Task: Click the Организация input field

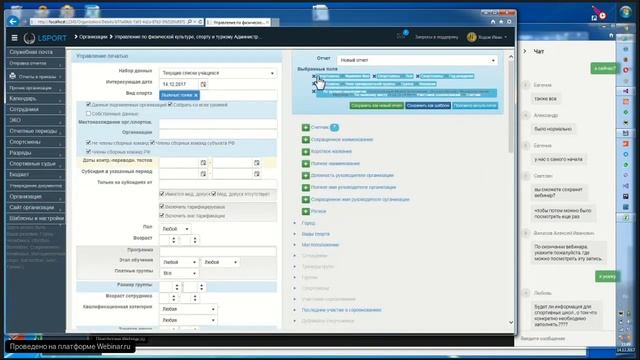Action: pos(218,133)
